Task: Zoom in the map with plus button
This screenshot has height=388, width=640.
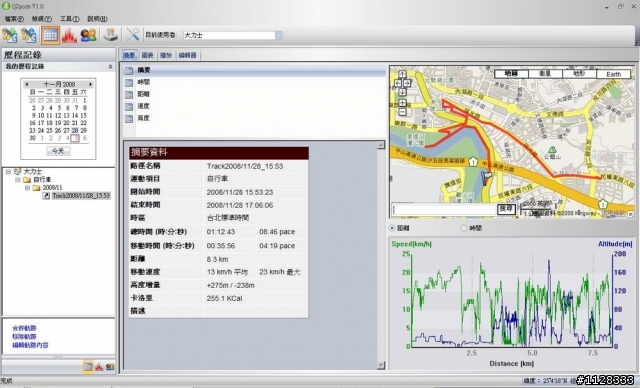Action: pos(402,102)
